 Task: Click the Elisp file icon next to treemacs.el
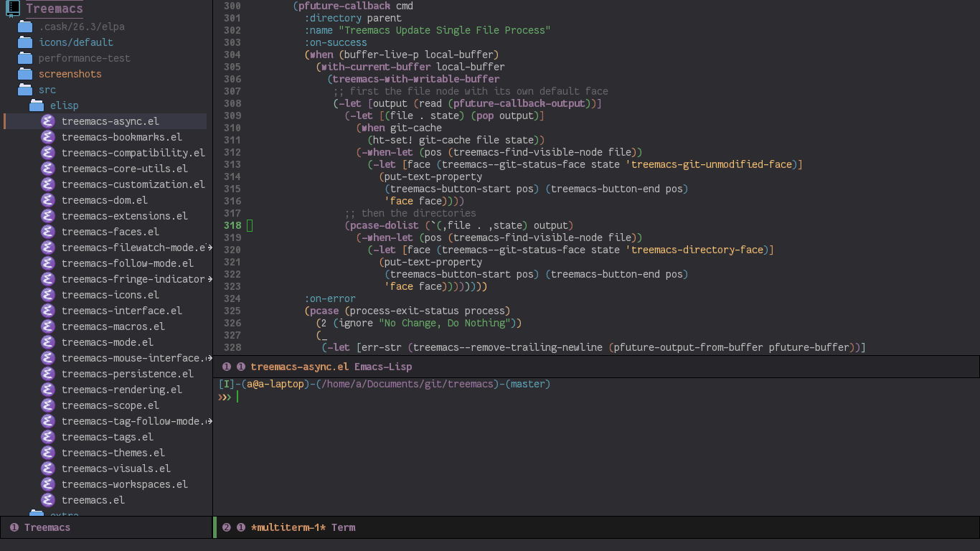coord(47,500)
